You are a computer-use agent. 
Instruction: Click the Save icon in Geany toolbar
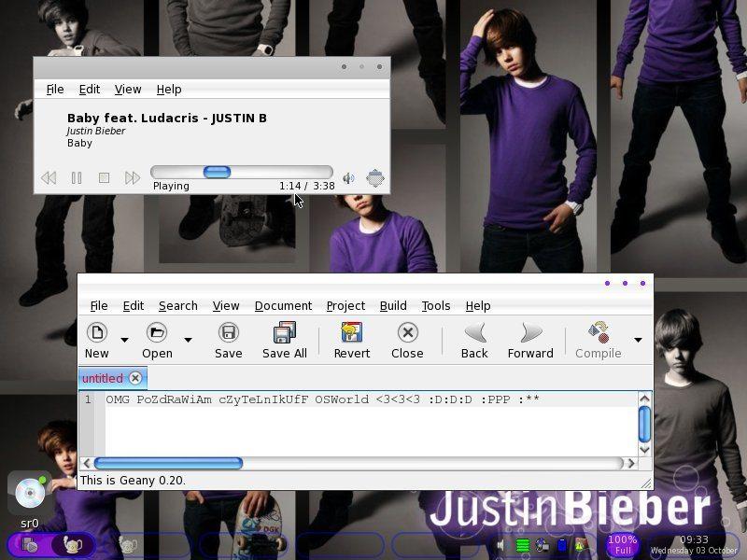228,333
